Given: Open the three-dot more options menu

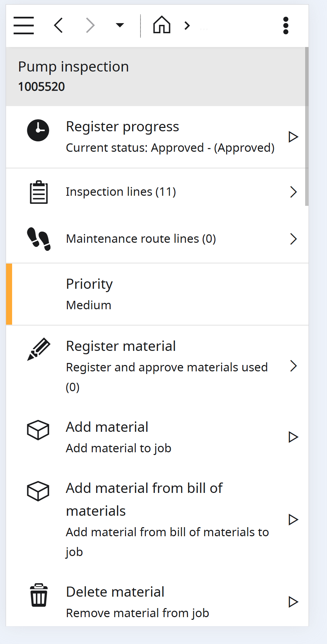Looking at the screenshot, I should click(286, 26).
